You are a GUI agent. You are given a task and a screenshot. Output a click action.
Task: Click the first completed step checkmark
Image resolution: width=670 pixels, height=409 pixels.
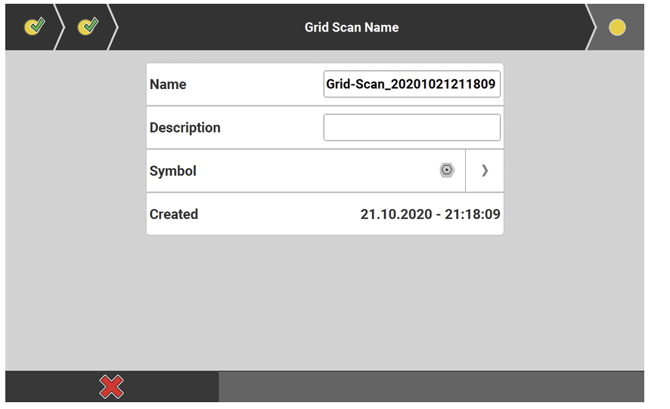click(35, 27)
